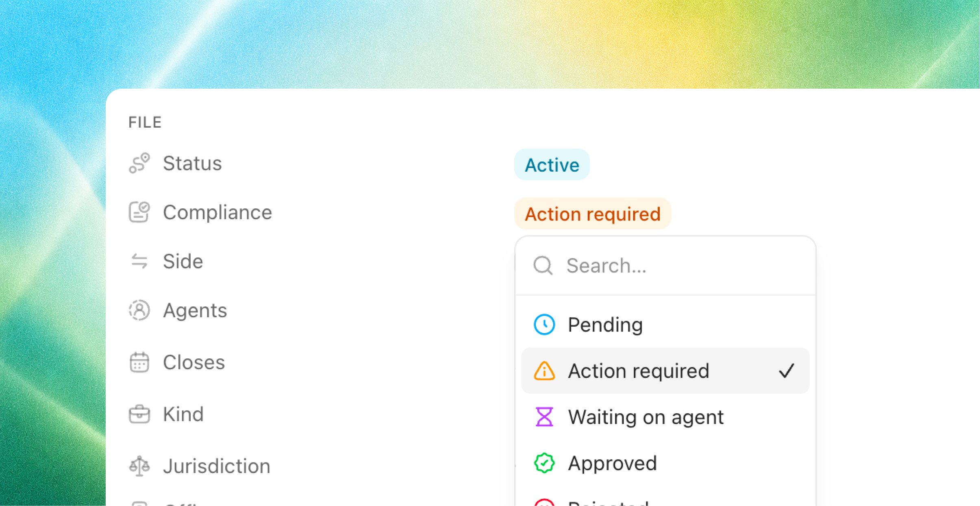
Task: Click the Kind briefcase icon
Action: (x=139, y=414)
